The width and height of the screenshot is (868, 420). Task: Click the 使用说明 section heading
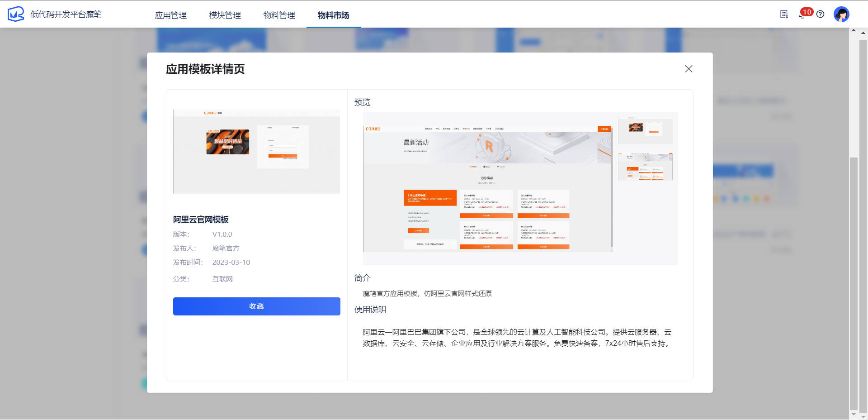point(370,310)
